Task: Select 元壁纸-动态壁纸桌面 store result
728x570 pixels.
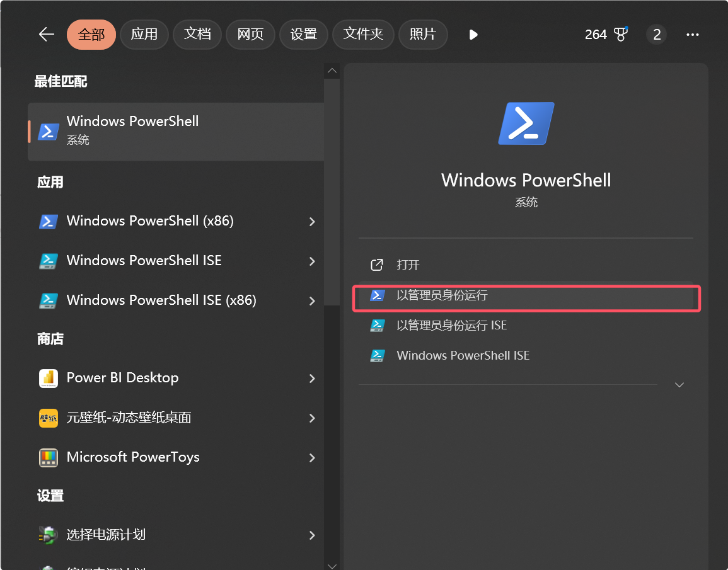Action: [x=176, y=418]
